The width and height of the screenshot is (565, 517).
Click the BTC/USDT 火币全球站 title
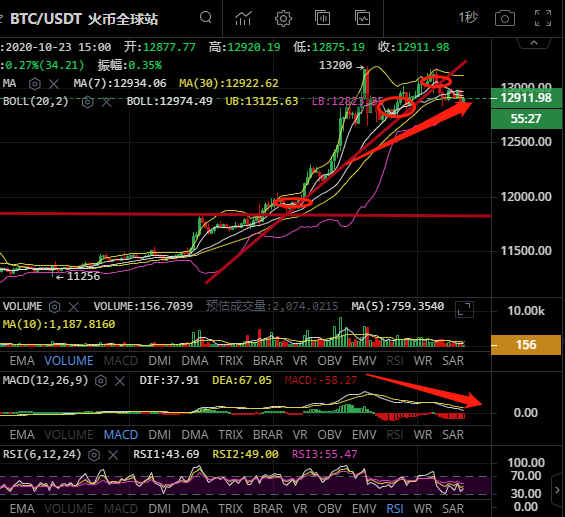84,19
